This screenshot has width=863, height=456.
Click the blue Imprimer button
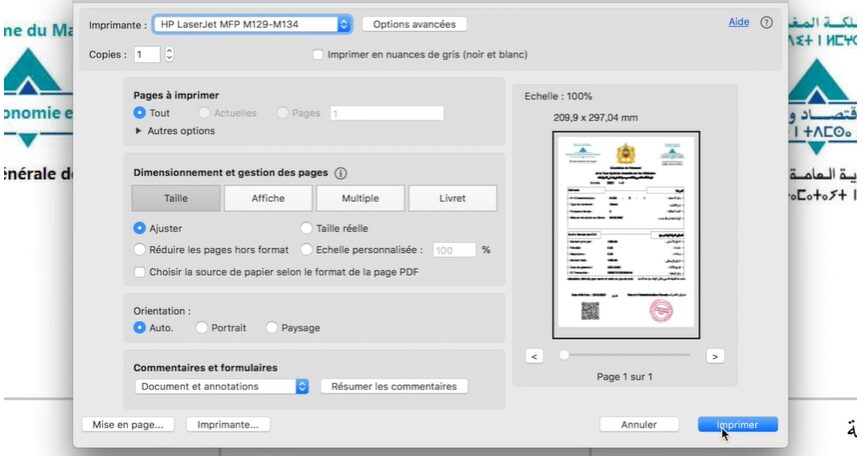pos(738,424)
